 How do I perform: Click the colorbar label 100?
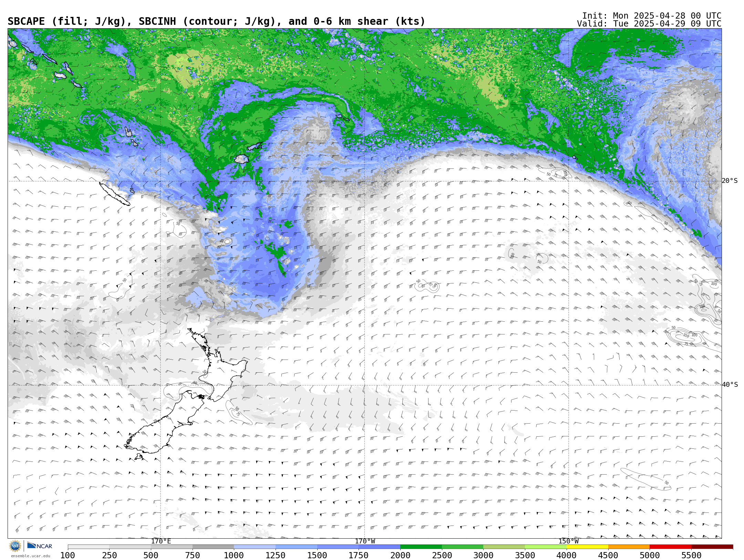68,555
